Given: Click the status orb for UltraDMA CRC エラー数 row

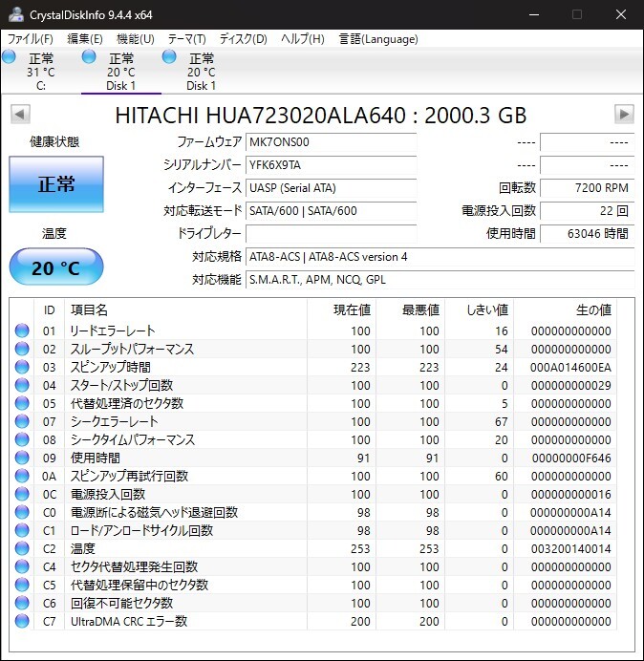Looking at the screenshot, I should [x=22, y=621].
